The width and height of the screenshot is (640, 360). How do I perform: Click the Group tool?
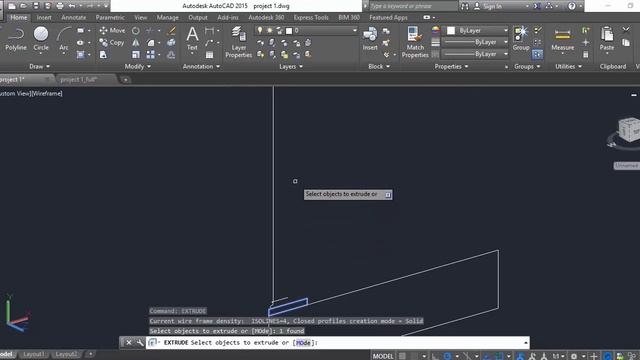click(x=521, y=39)
